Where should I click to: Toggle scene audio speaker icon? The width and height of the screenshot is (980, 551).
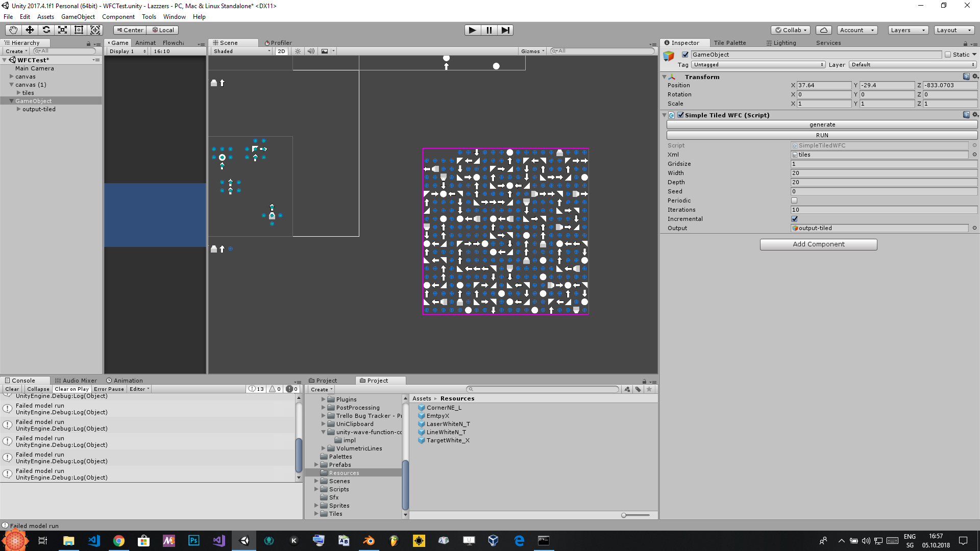click(311, 51)
